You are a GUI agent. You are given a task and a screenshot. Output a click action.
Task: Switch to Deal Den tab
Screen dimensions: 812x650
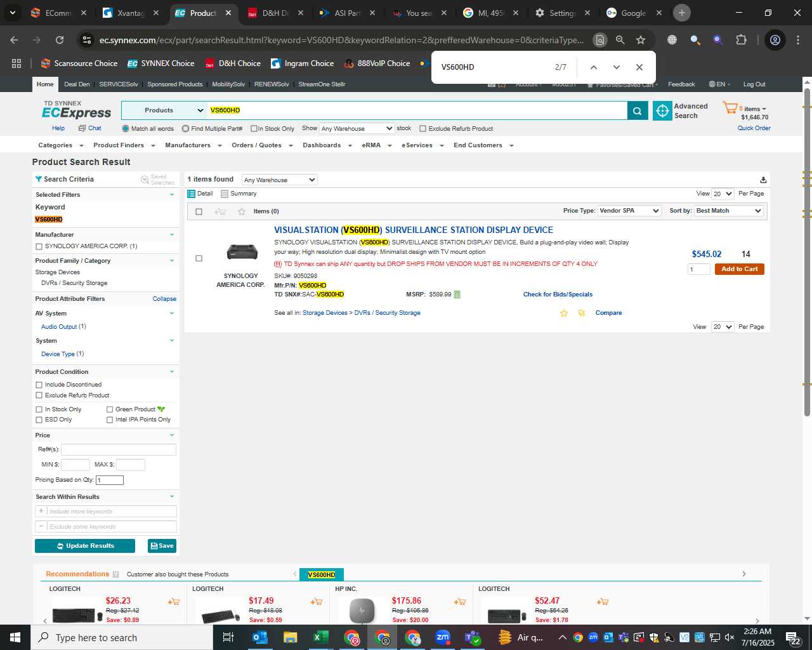[x=77, y=84]
